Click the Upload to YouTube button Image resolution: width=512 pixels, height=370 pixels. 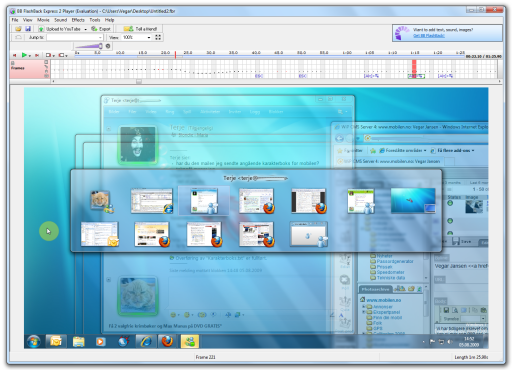point(59,29)
